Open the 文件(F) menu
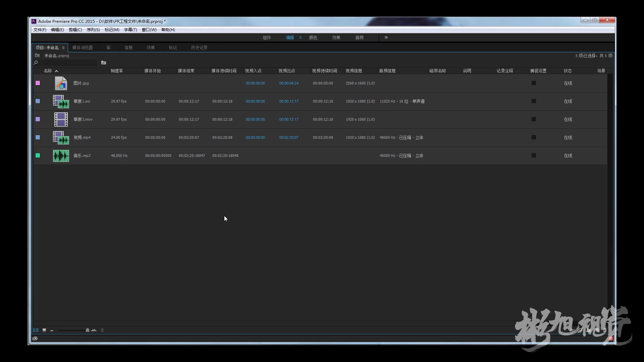 40,30
